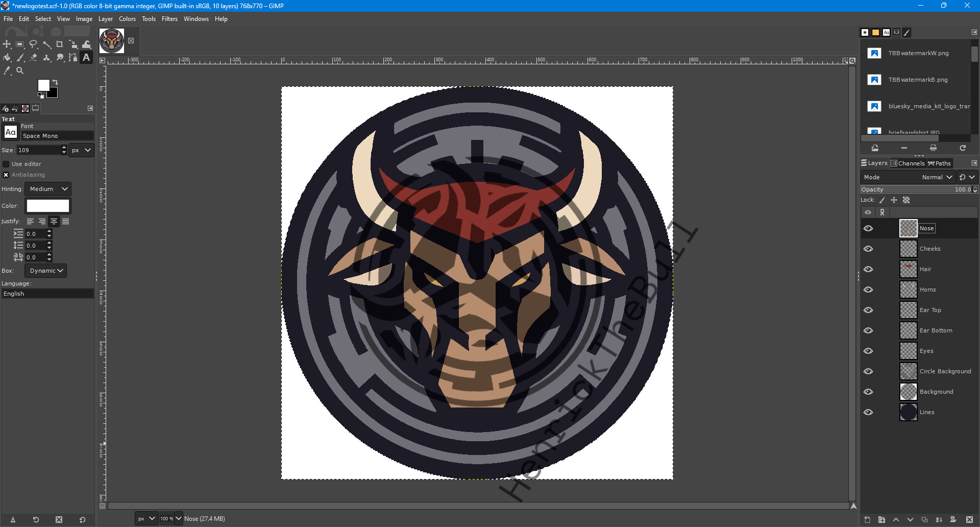Switch to the Paths tab
This screenshot has width=980, height=527.
tap(939, 163)
